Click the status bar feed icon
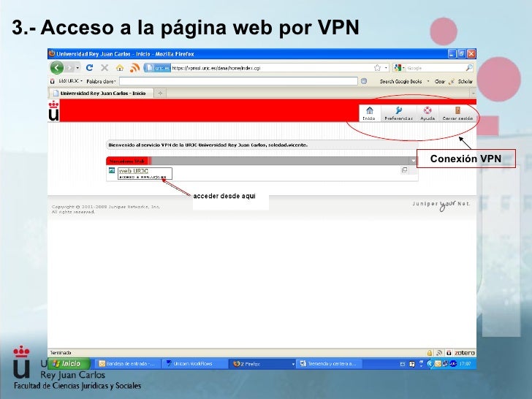Viewport: 532px width, 399px height. click(439, 353)
